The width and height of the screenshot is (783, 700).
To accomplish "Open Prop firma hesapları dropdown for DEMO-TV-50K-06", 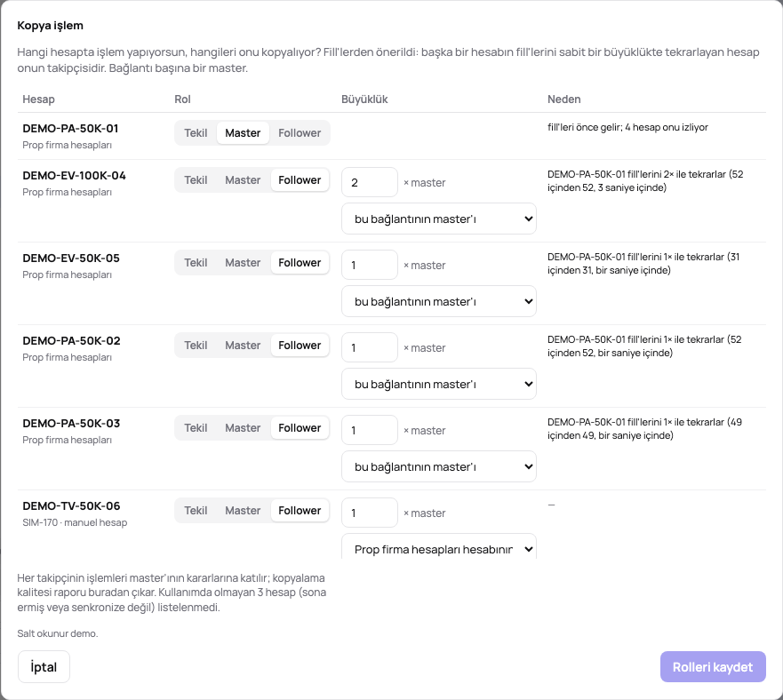I will click(439, 548).
